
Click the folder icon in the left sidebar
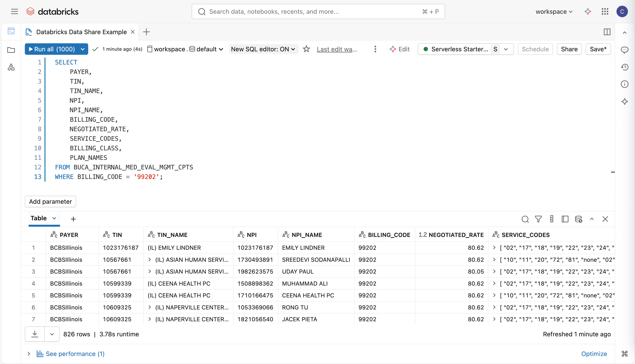(11, 50)
